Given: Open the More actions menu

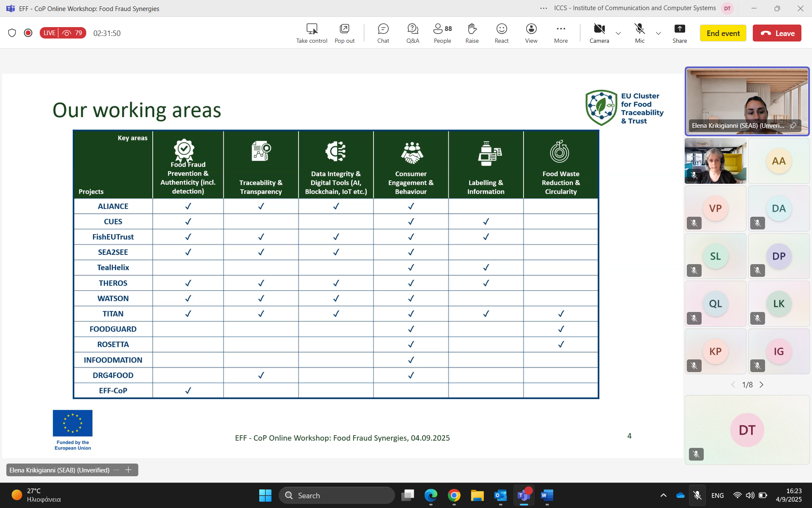Looking at the screenshot, I should click(561, 33).
